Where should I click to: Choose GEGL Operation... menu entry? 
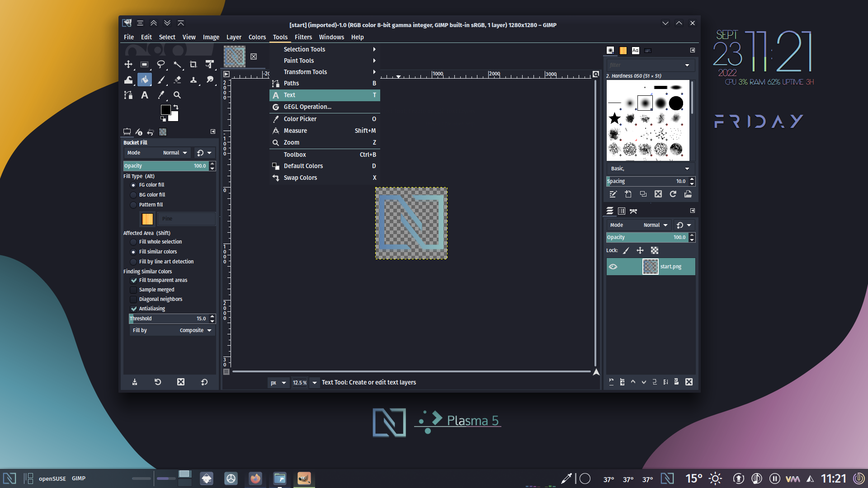(325, 107)
